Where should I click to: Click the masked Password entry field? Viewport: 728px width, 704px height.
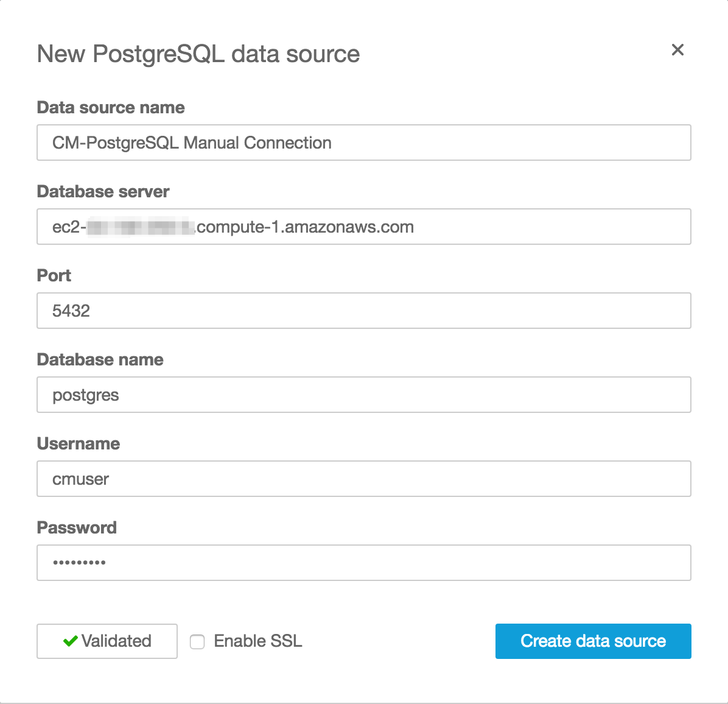(x=363, y=563)
